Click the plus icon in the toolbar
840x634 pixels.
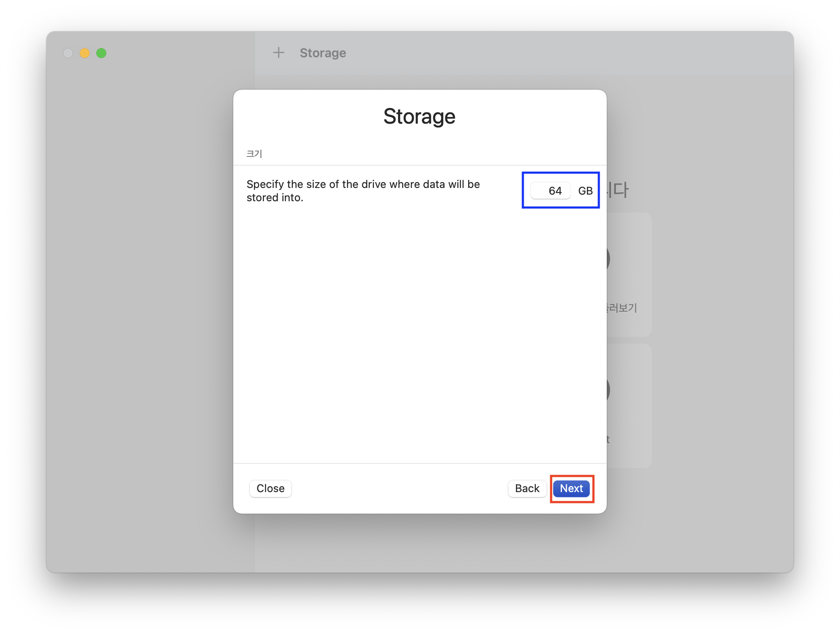click(278, 53)
